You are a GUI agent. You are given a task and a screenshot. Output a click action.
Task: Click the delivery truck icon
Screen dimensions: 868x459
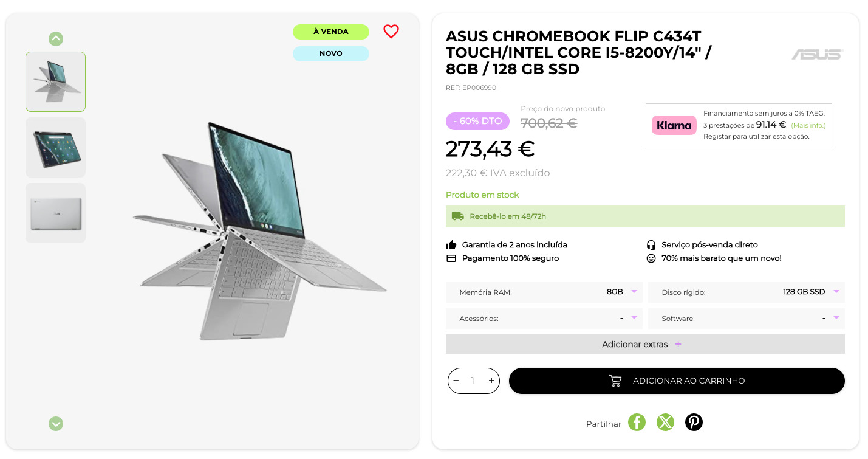[x=457, y=216]
